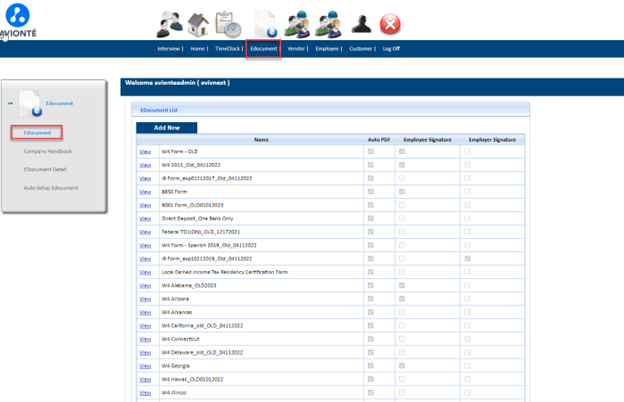Click the Employee workers icon

[x=327, y=23]
